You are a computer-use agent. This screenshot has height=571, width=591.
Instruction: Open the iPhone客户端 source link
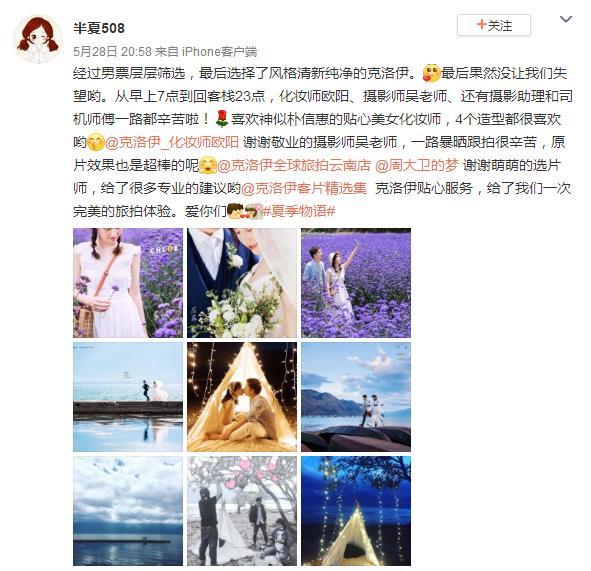coord(219,51)
